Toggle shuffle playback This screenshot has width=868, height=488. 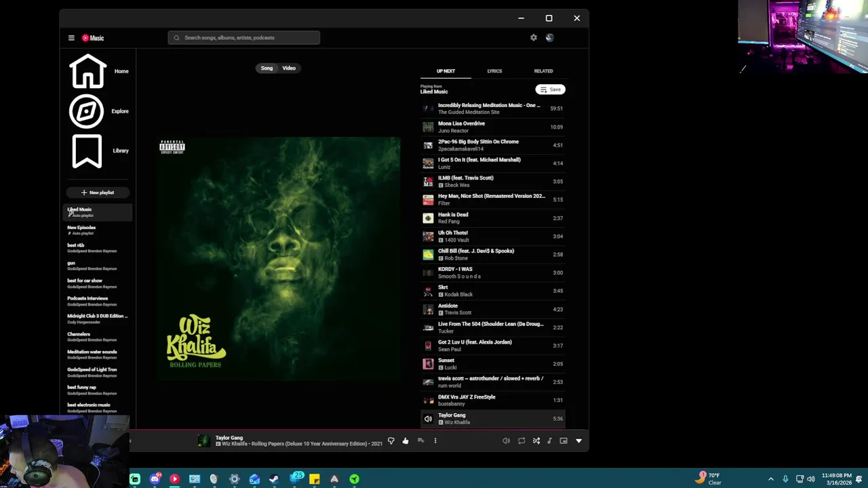tap(536, 441)
